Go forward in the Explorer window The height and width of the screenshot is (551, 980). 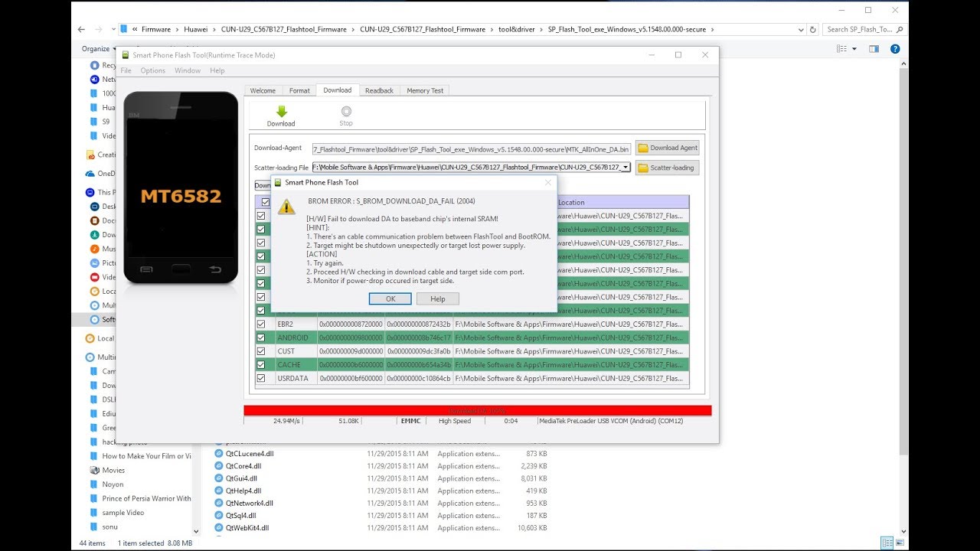coord(102,29)
